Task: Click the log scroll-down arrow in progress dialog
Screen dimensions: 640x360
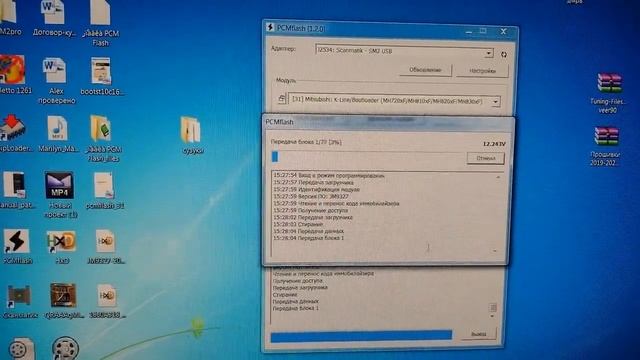Action: point(495,251)
